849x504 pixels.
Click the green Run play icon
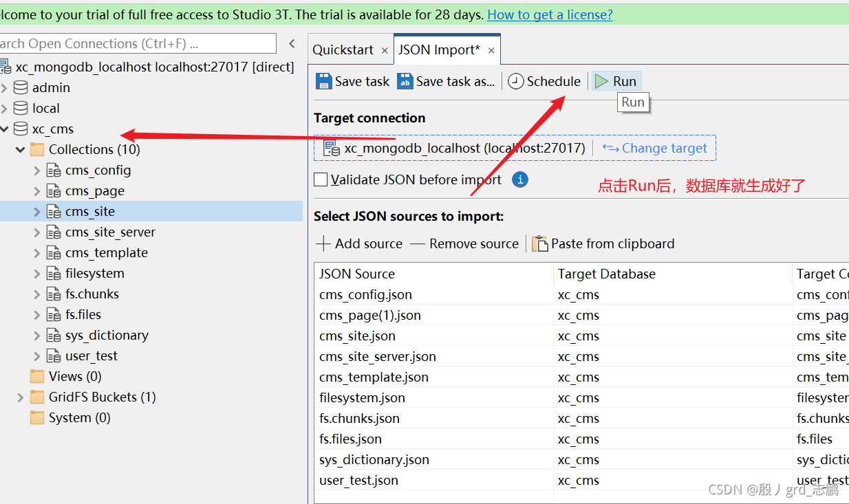pyautogui.click(x=602, y=81)
